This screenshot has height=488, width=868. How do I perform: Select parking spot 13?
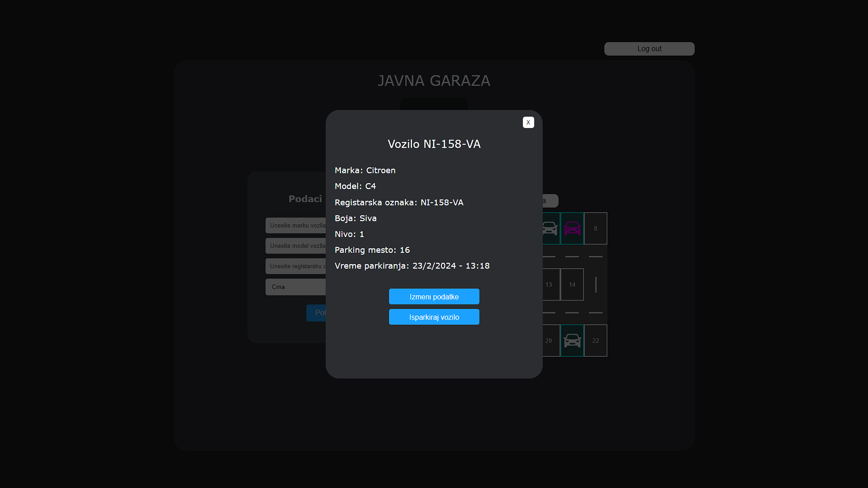551,284
